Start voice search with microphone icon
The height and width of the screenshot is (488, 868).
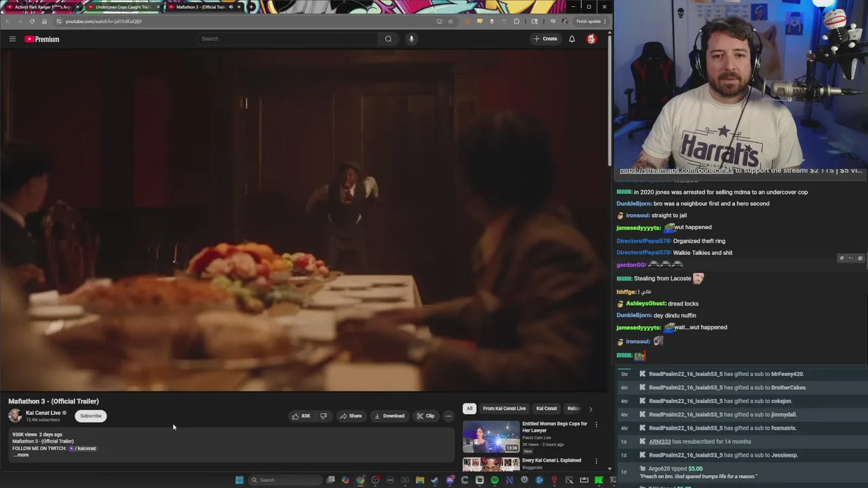411,39
